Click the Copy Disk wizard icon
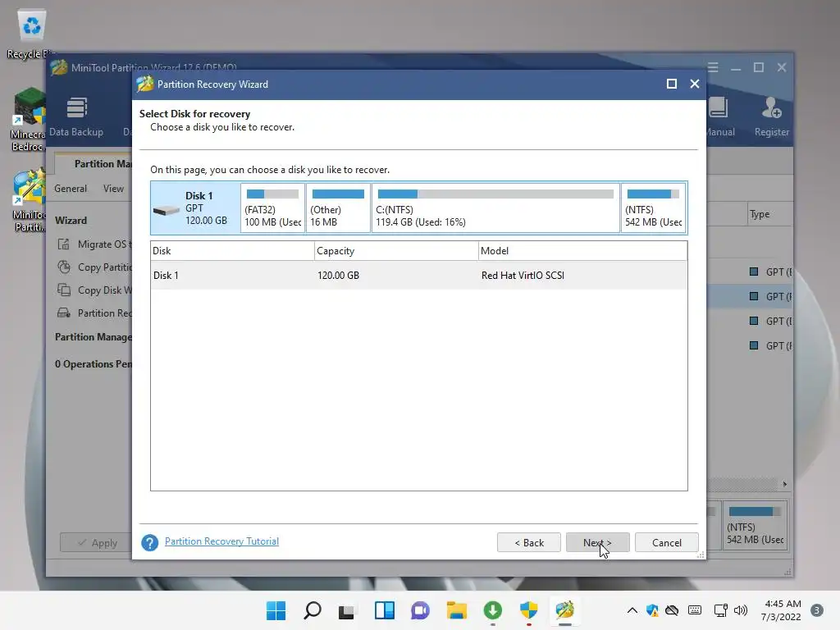Viewport: 840px width, 630px height. click(x=64, y=290)
